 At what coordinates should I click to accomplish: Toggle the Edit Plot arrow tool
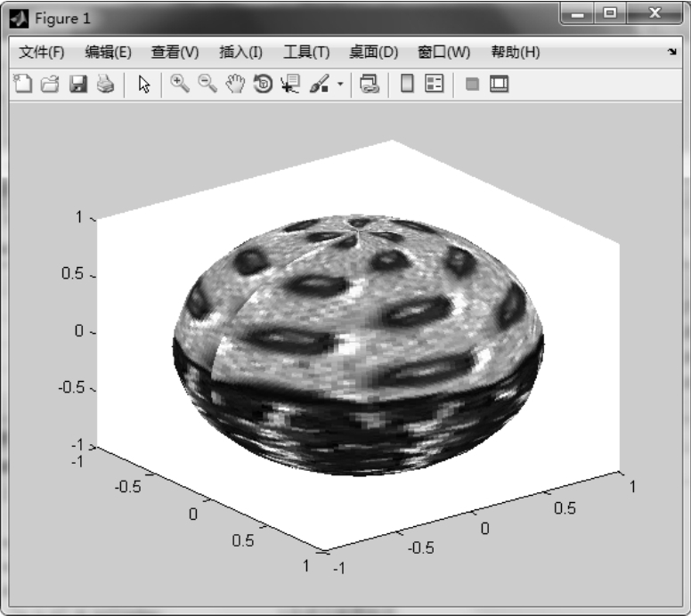144,85
